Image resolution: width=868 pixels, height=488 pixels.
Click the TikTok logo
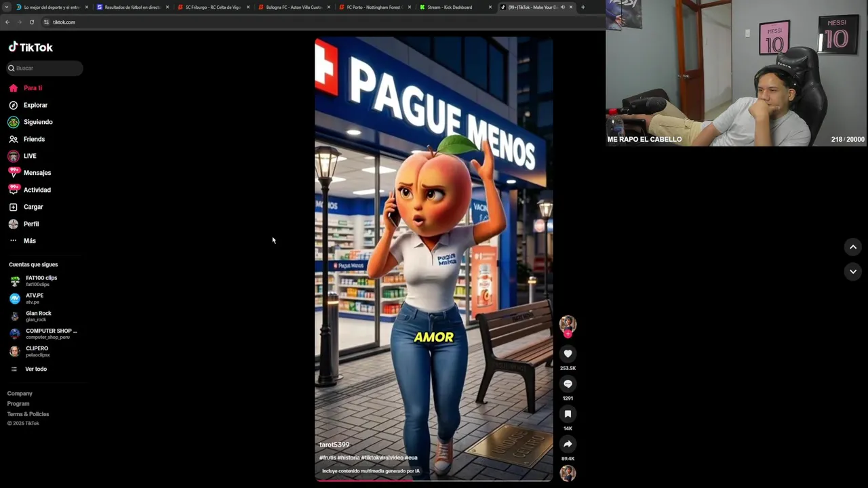pyautogui.click(x=31, y=47)
